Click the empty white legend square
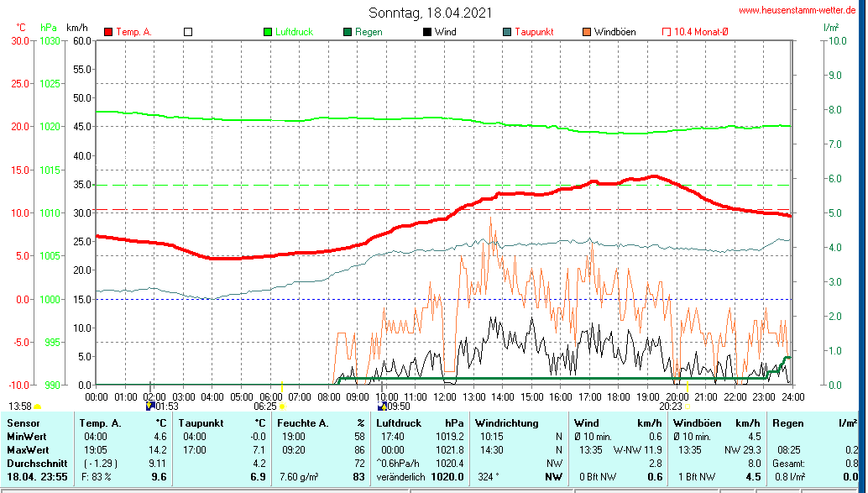 pos(188,32)
